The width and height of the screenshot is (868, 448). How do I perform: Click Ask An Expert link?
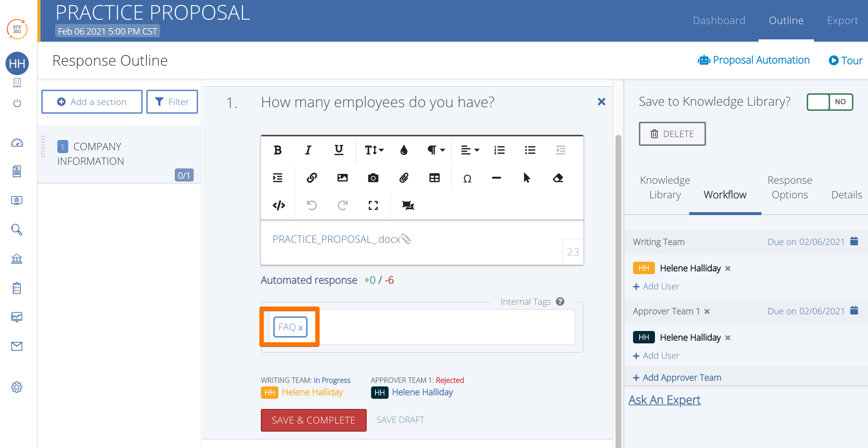point(664,399)
